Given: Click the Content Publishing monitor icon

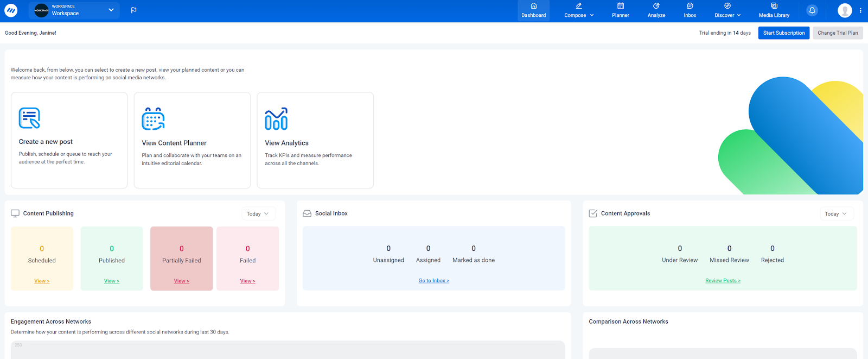Looking at the screenshot, I should pyautogui.click(x=15, y=213).
